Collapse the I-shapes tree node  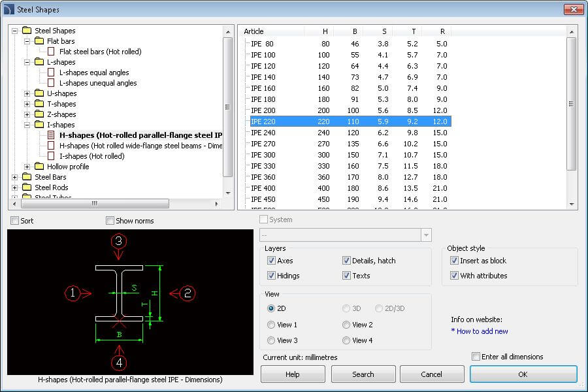click(27, 125)
